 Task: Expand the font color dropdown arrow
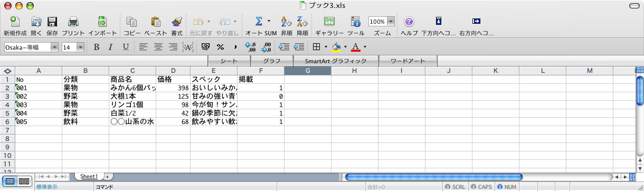click(365, 47)
